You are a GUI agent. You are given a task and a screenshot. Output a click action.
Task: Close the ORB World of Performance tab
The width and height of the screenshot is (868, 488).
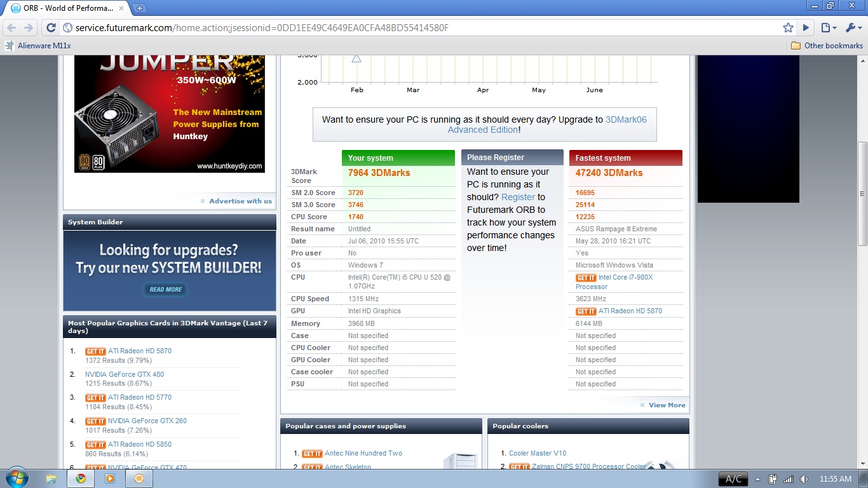point(121,8)
